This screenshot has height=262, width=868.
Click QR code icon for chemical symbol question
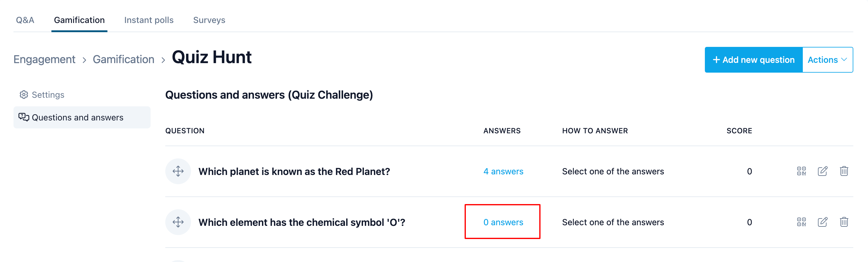coord(801,222)
